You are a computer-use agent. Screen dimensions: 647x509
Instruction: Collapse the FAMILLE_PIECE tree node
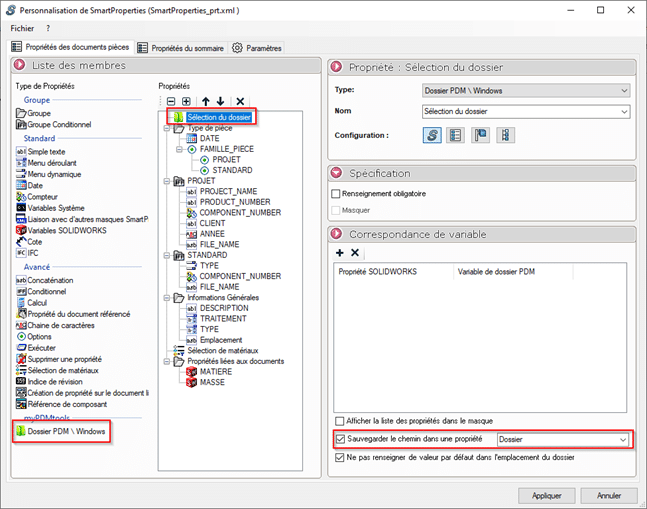179,149
